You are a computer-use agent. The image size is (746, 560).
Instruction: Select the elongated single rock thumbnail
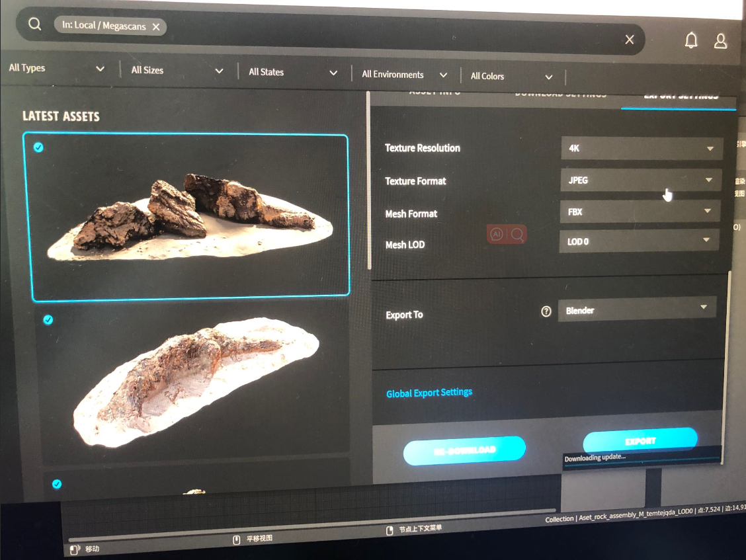196,382
